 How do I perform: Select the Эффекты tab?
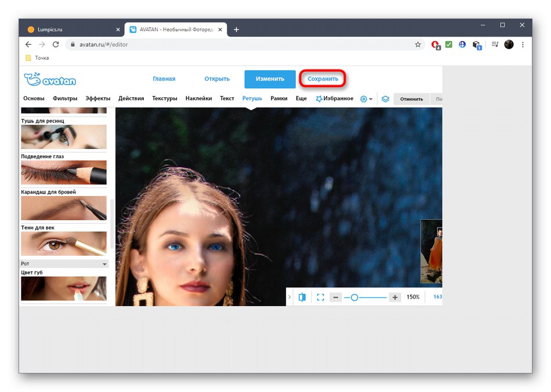tap(97, 99)
